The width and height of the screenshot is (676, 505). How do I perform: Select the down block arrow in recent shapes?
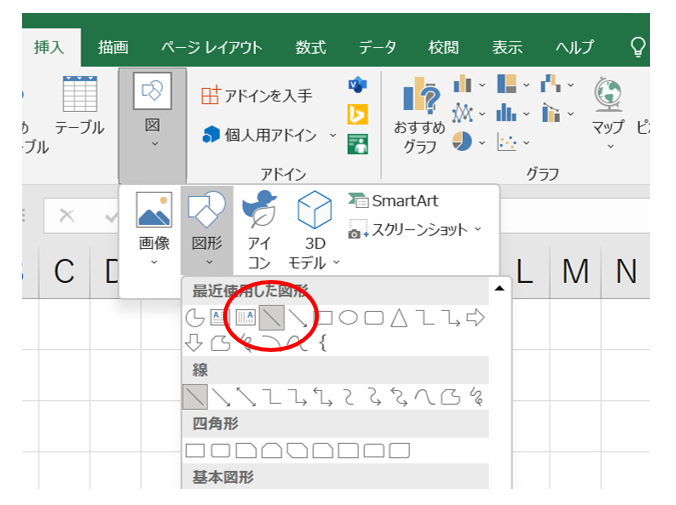[194, 343]
